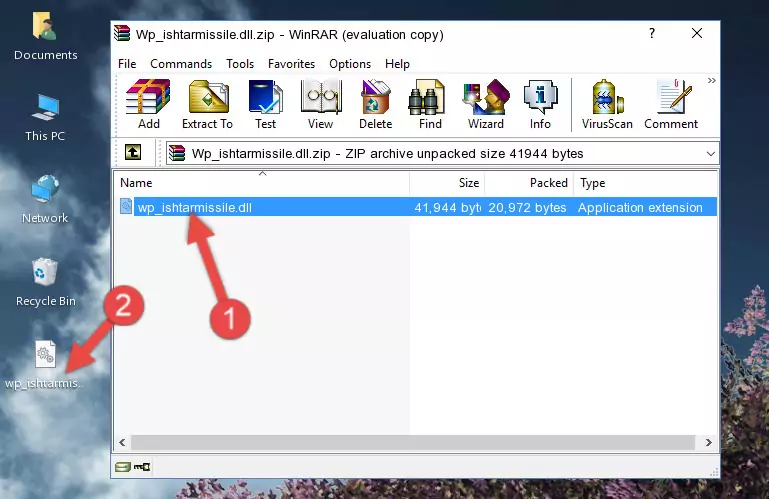Screen dimensions: 769x499
Task: Sort by the Name column header
Action: tap(262, 183)
